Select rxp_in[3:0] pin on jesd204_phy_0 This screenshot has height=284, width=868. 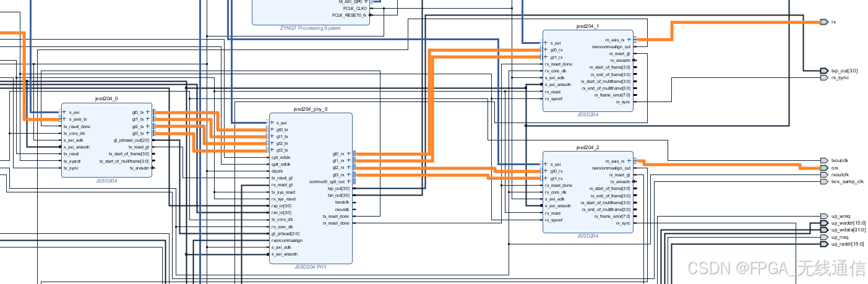281,205
